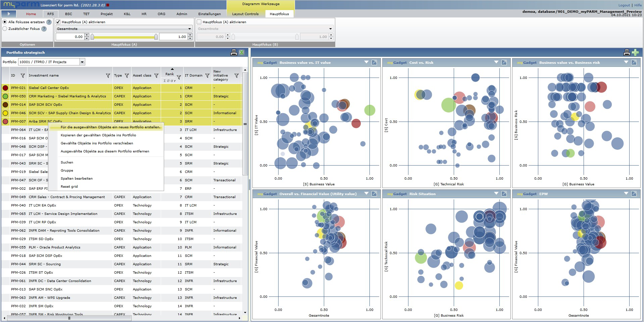644x322 pixels.
Task: Add a new gadget with the green plus
Action: coord(635,52)
